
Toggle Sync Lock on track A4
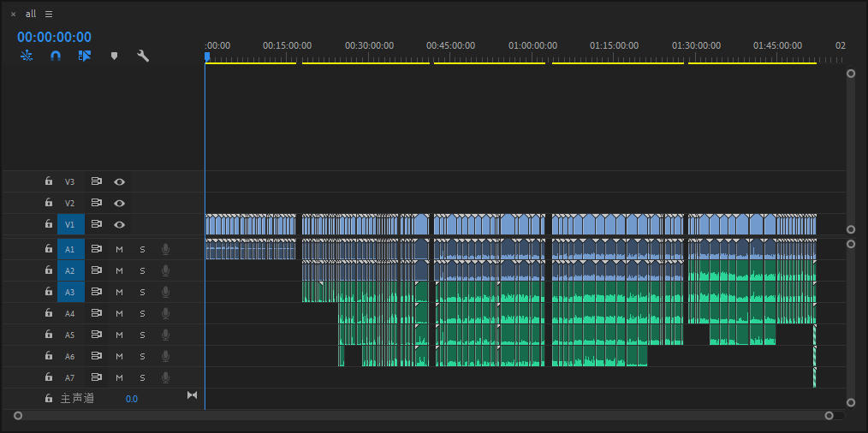[97, 313]
